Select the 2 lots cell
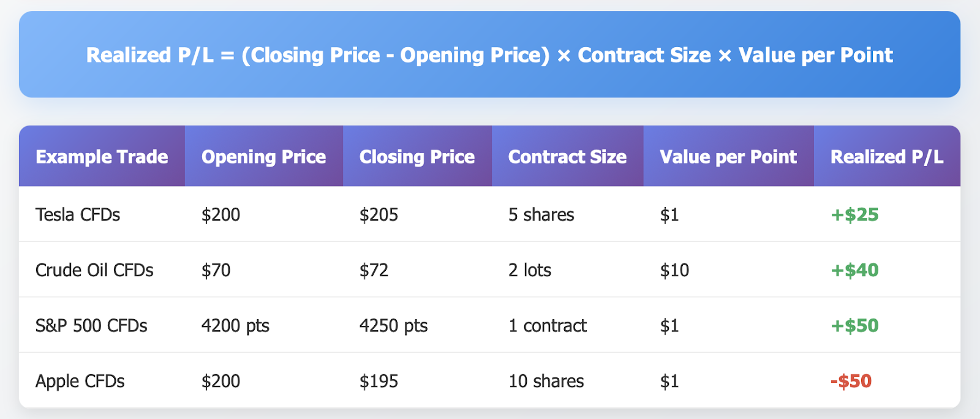Image resolution: width=980 pixels, height=419 pixels. click(529, 270)
